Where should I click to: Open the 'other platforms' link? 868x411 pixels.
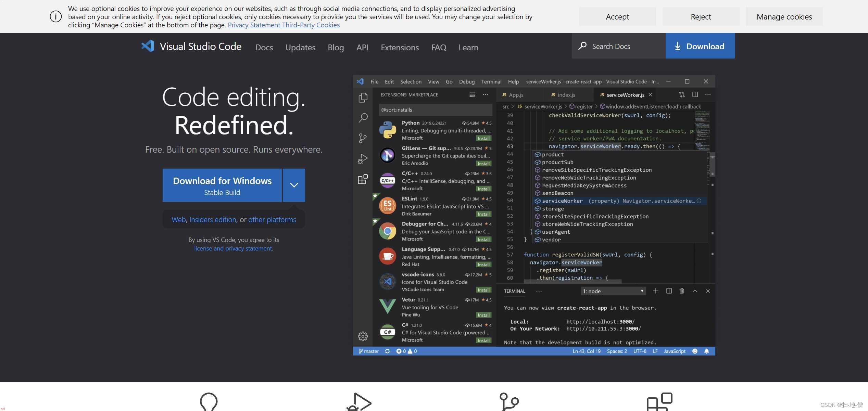coord(272,219)
